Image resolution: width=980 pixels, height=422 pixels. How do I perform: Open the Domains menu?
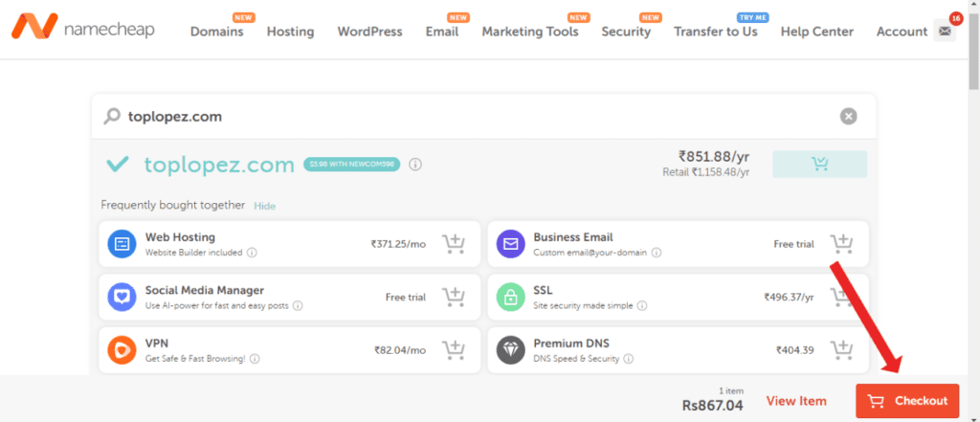(217, 32)
